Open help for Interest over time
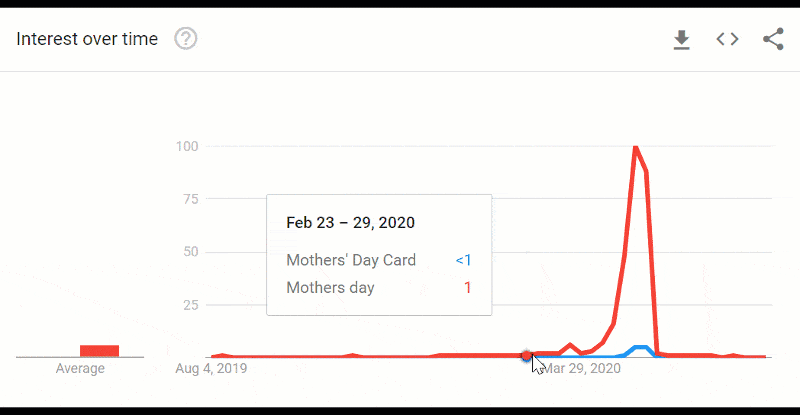The height and width of the screenshot is (415, 800). click(186, 39)
